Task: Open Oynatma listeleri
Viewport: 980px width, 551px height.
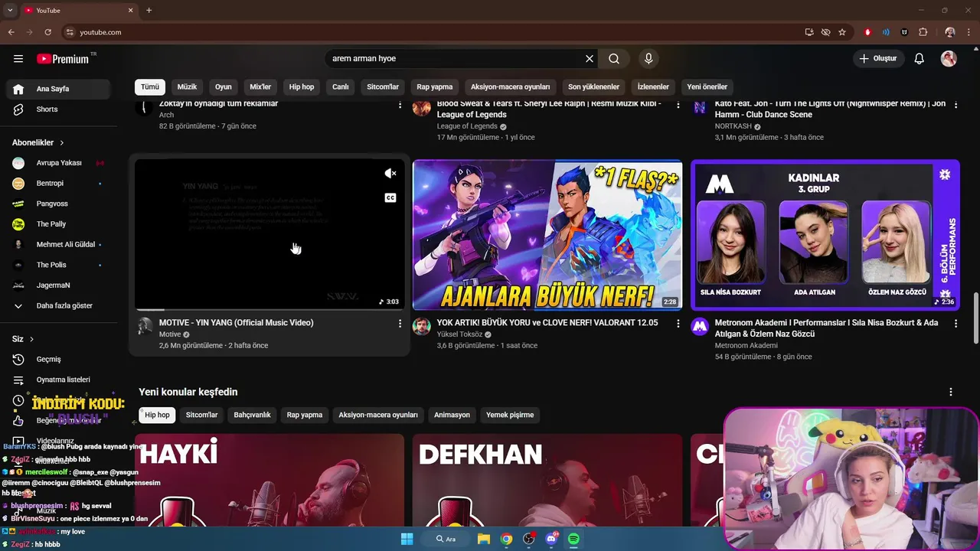Action: pyautogui.click(x=58, y=380)
